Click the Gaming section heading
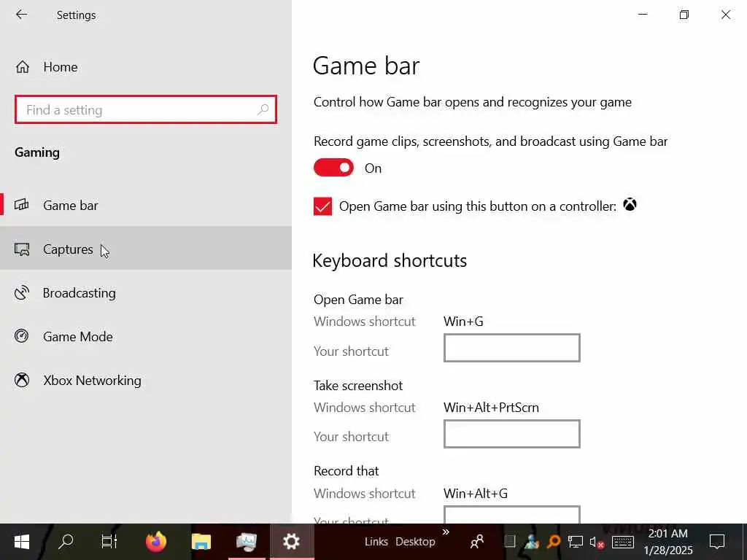The height and width of the screenshot is (560, 747). pyautogui.click(x=37, y=152)
